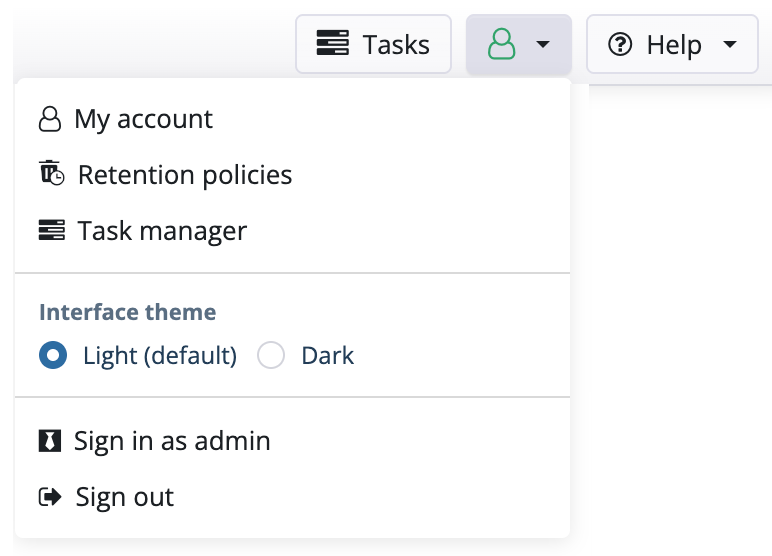Click the Dark theme label text

327,356
